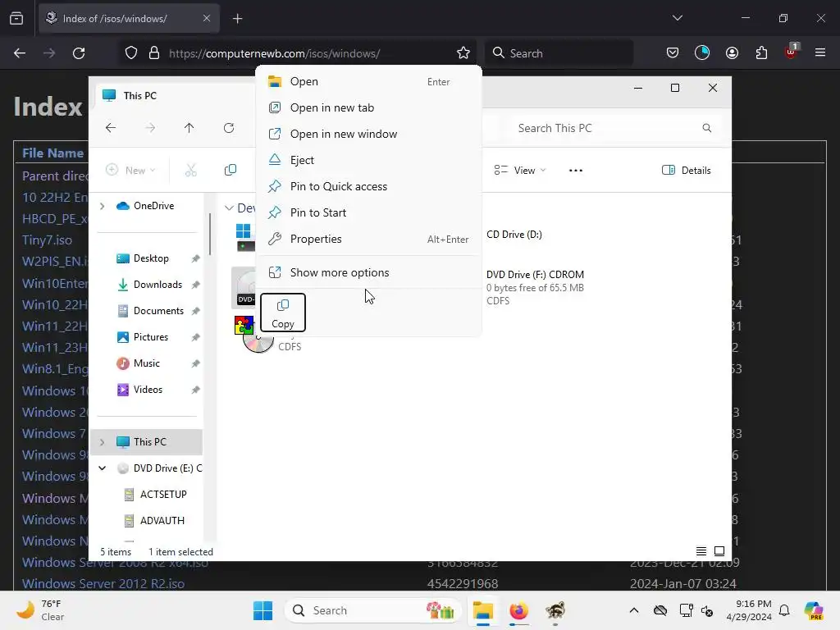
Task: Select Pin to Quick access
Action: [368, 186]
